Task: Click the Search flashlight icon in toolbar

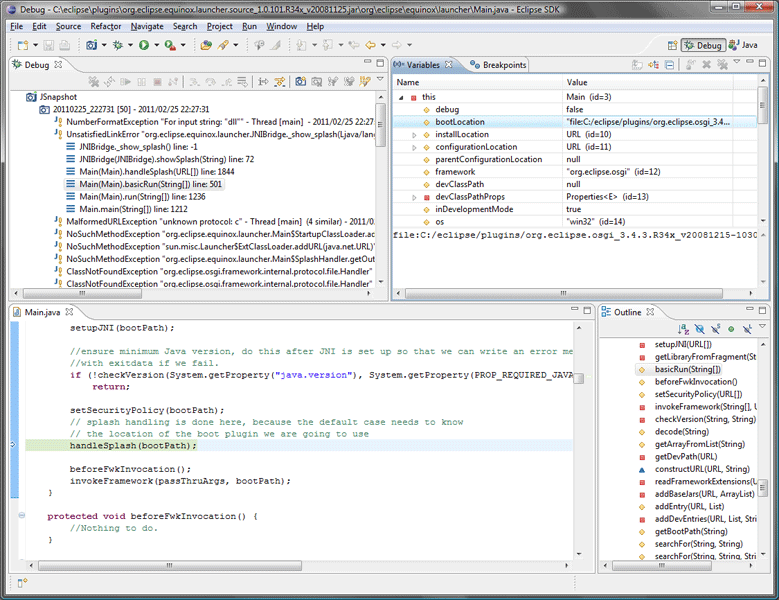Action: pos(223,45)
